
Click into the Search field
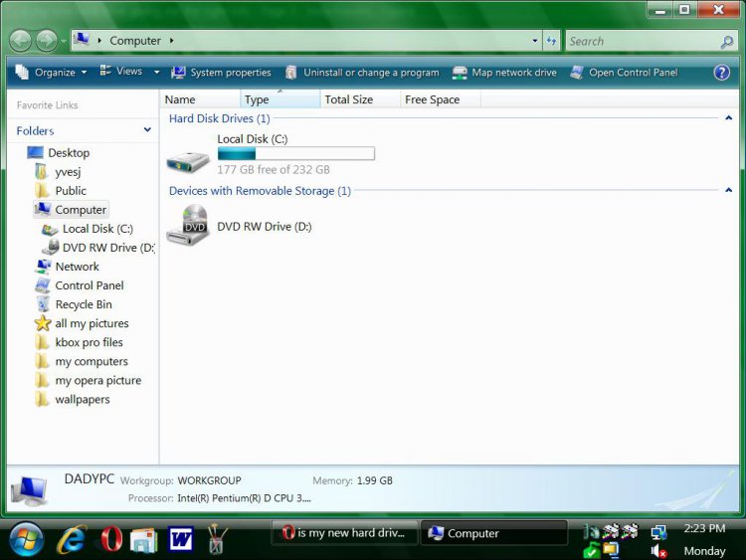pyautogui.click(x=643, y=42)
